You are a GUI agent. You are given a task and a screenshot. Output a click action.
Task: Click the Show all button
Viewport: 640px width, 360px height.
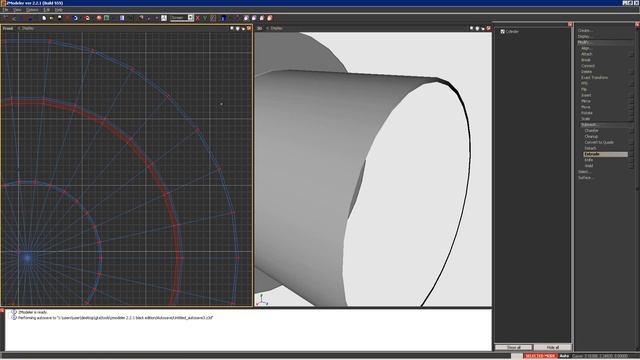pos(513,347)
